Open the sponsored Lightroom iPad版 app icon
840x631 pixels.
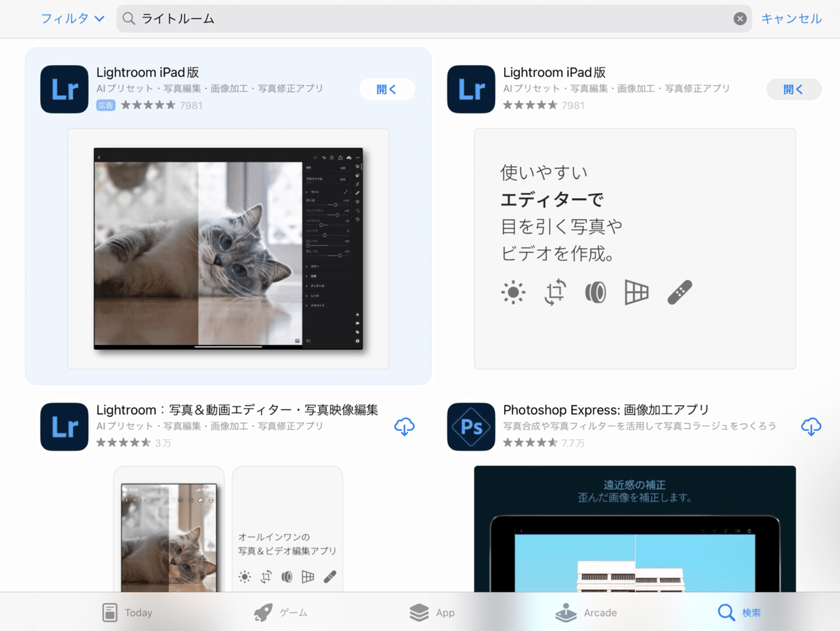click(64, 89)
